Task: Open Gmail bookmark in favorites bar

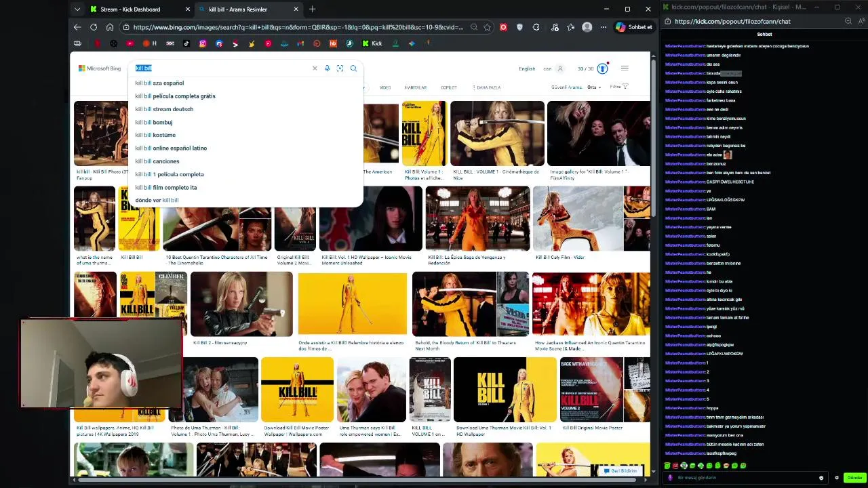Action: coord(300,43)
